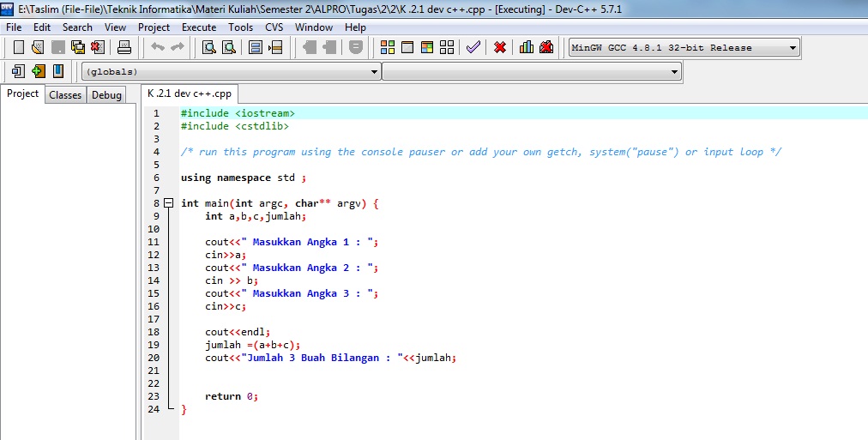
Task: Click the New file toolbar icon
Action: coord(18,47)
